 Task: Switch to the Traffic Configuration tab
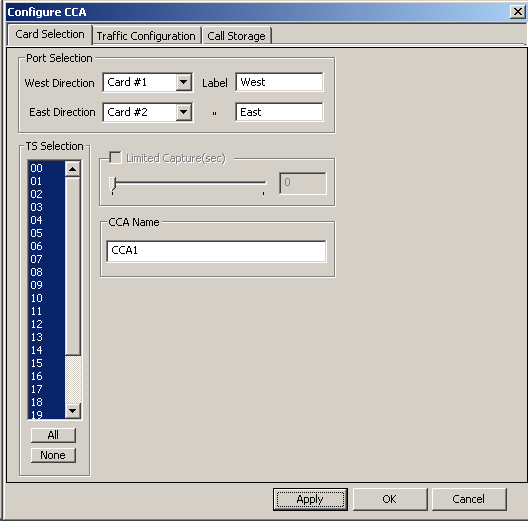coord(146,36)
